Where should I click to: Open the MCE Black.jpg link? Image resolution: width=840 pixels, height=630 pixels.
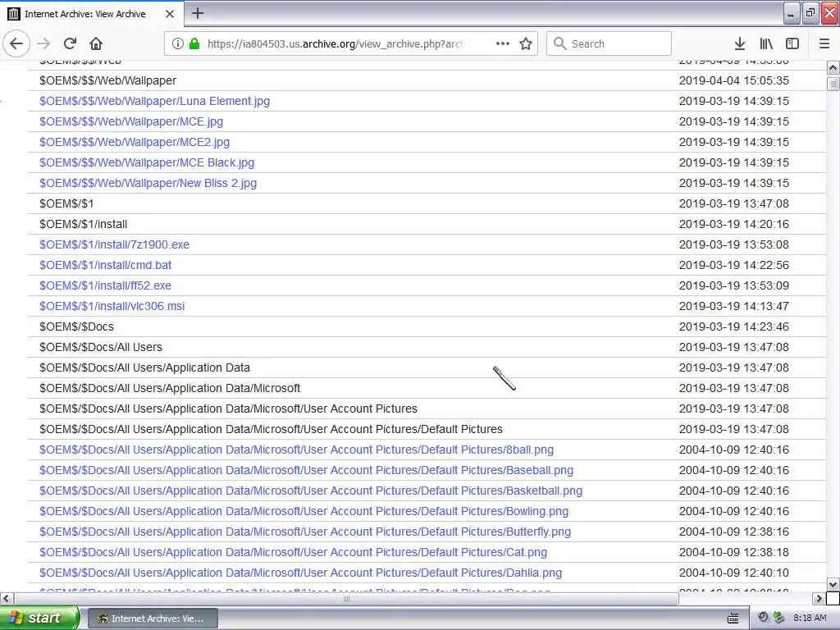point(147,162)
